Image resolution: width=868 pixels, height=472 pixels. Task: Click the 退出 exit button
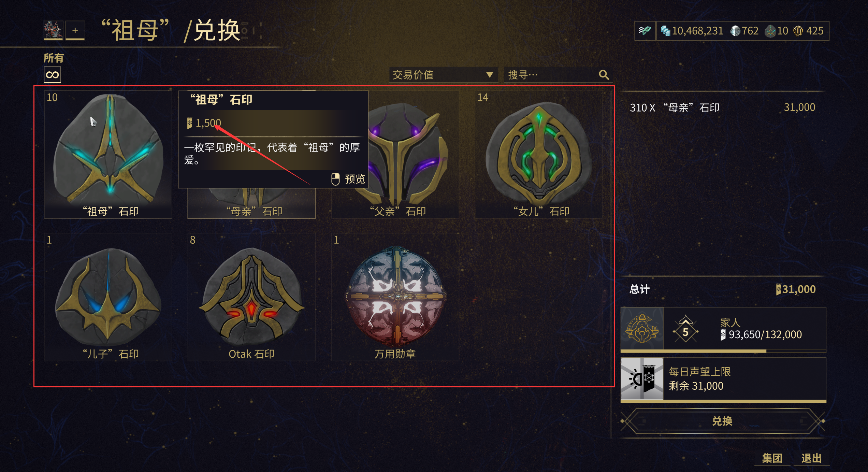click(x=811, y=458)
